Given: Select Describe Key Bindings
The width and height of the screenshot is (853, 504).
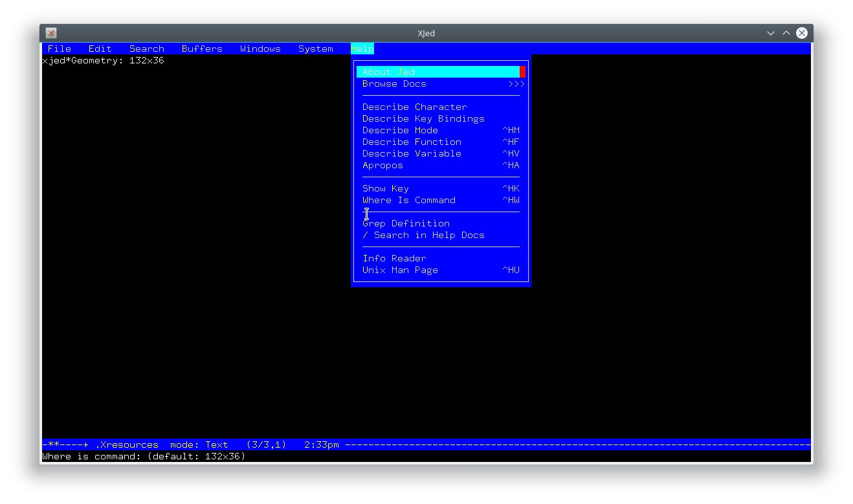Looking at the screenshot, I should click(x=423, y=118).
